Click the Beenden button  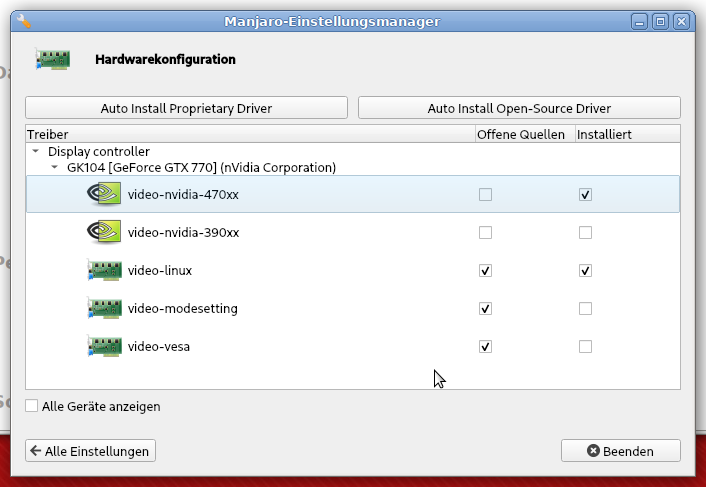(x=621, y=451)
